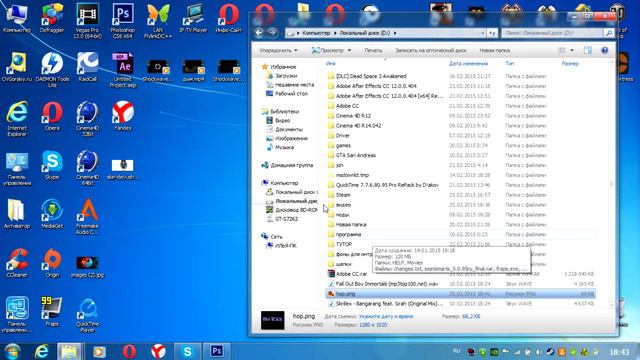Select the GTA San Andreas folder
The image size is (640, 360).
tap(460, 155)
